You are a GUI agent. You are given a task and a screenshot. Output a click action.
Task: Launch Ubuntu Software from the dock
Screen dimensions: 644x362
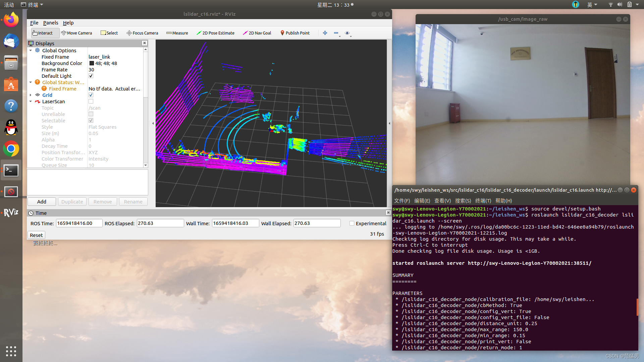(x=11, y=84)
